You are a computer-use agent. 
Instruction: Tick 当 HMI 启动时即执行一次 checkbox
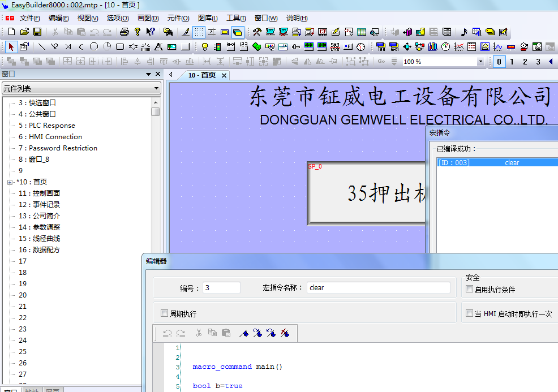(469, 313)
